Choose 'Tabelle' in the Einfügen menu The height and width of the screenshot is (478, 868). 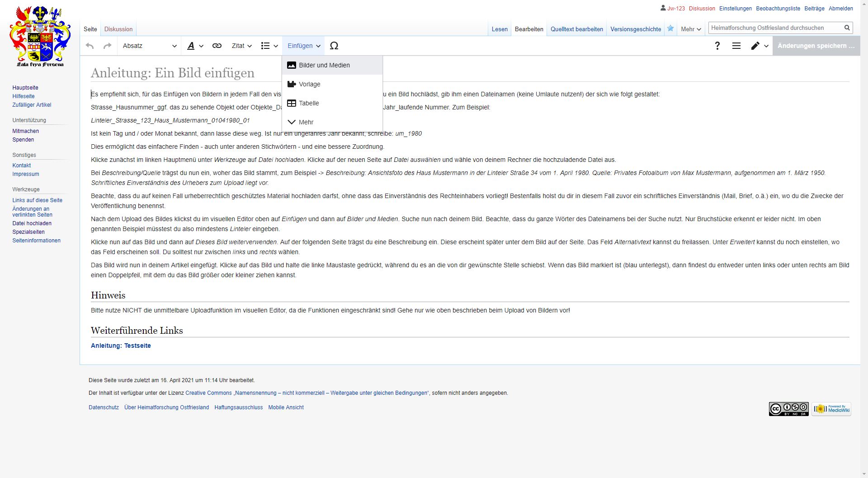coord(309,103)
